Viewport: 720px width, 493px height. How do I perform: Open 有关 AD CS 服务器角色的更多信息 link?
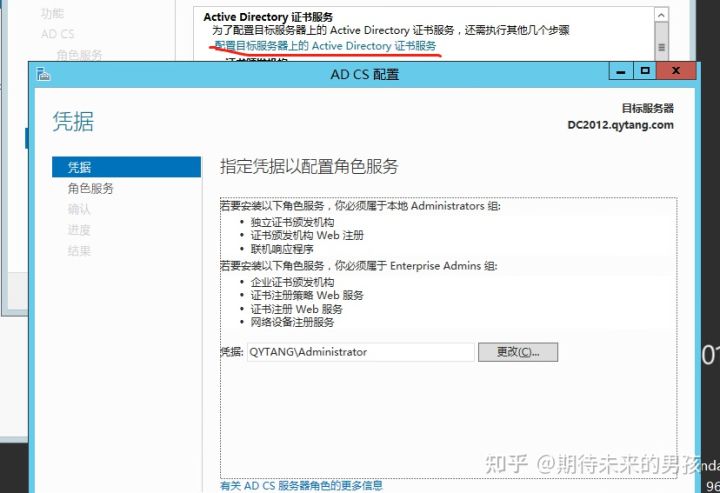click(x=301, y=486)
